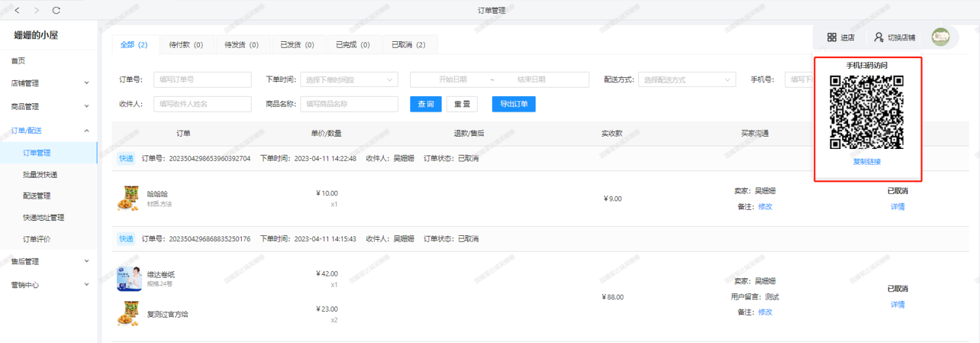980x343 pixels.
Task: Focus the 订单号 input field
Action: (203, 80)
